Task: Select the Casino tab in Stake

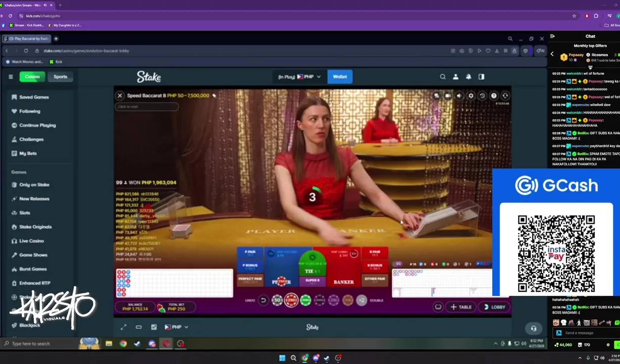Action: (x=32, y=77)
